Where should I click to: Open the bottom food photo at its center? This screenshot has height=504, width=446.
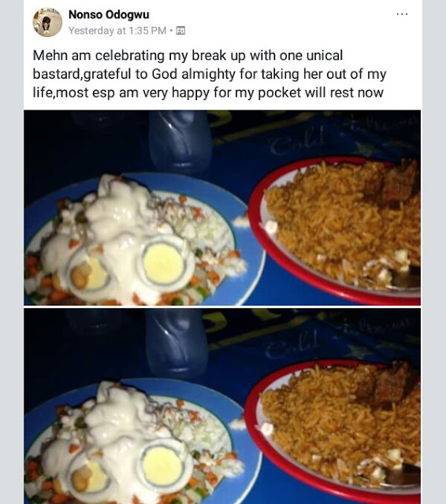tap(222, 406)
